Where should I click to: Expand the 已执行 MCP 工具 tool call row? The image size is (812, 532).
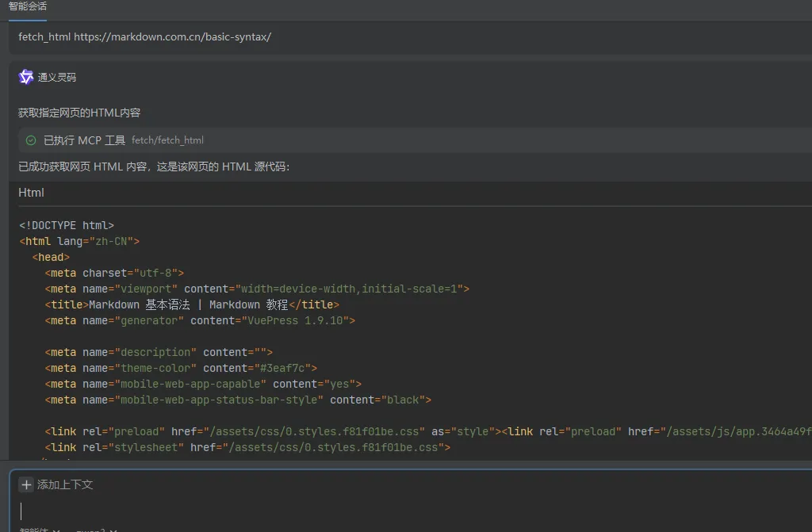click(415, 140)
